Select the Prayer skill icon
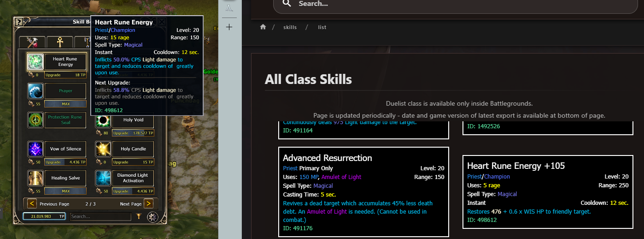 pyautogui.click(x=35, y=91)
